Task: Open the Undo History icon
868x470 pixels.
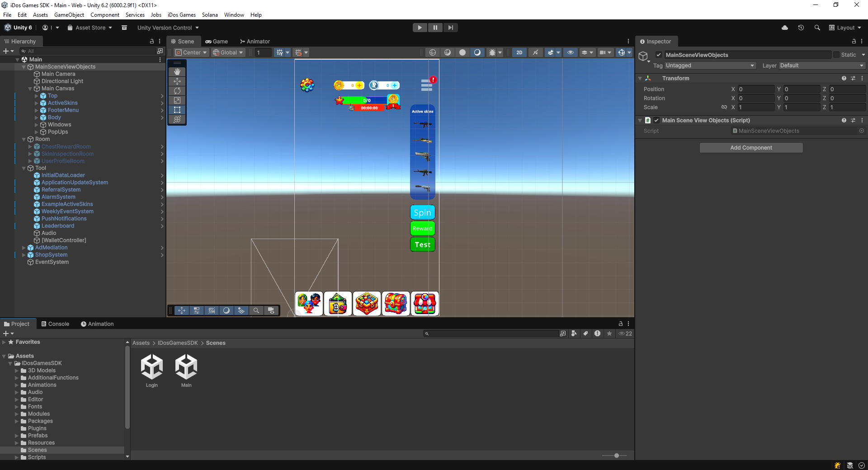Action: tap(801, 28)
